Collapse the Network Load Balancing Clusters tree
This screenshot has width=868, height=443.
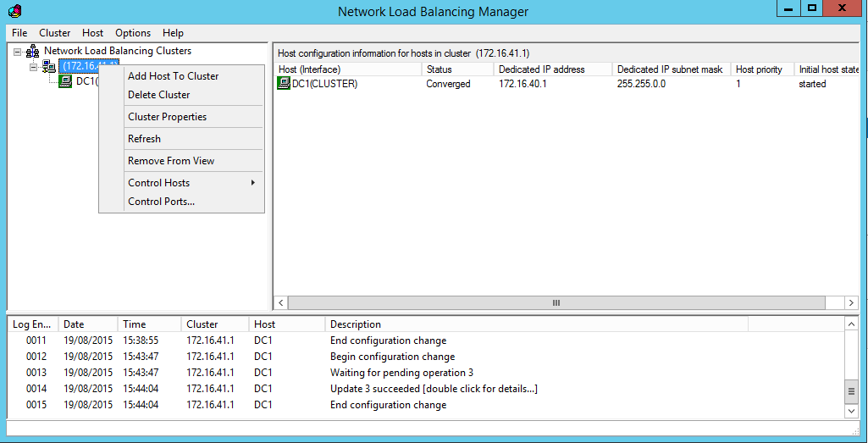pyautogui.click(x=17, y=52)
